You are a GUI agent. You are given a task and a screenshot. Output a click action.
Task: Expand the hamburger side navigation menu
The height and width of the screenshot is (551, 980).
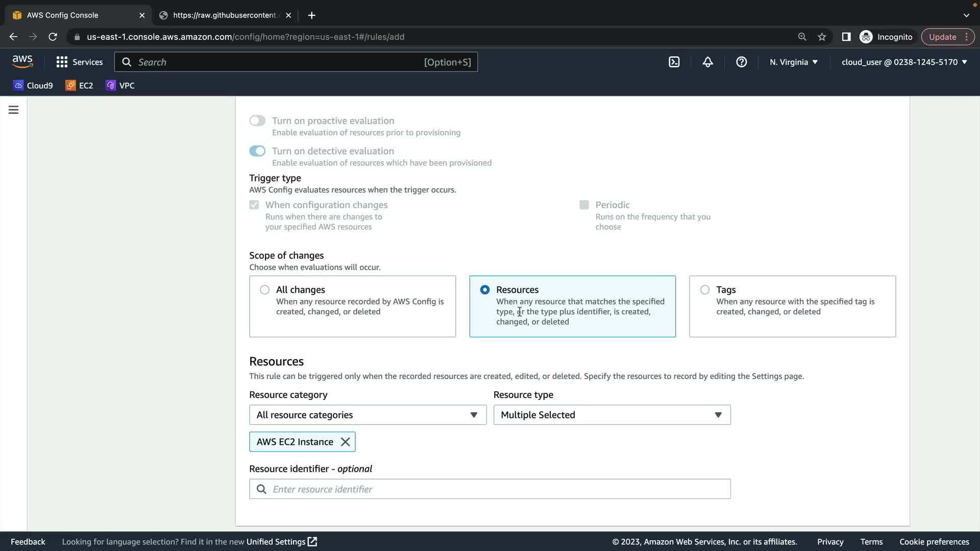point(14,110)
